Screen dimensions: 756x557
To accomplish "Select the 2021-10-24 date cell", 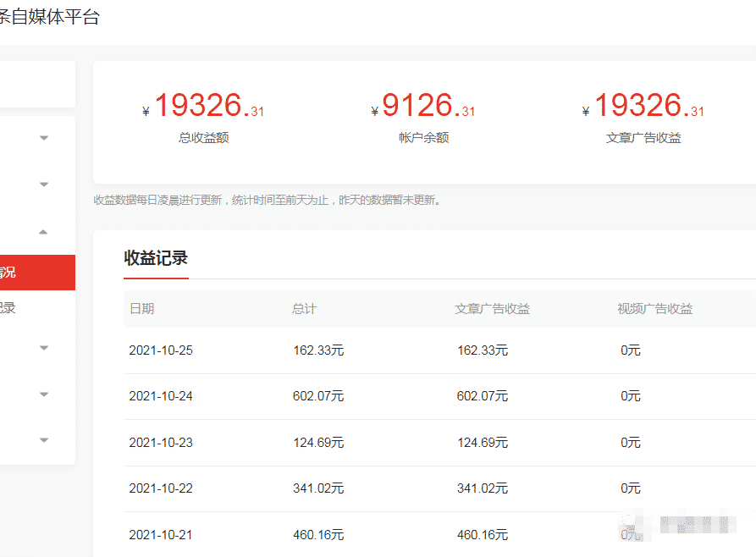I will (161, 396).
